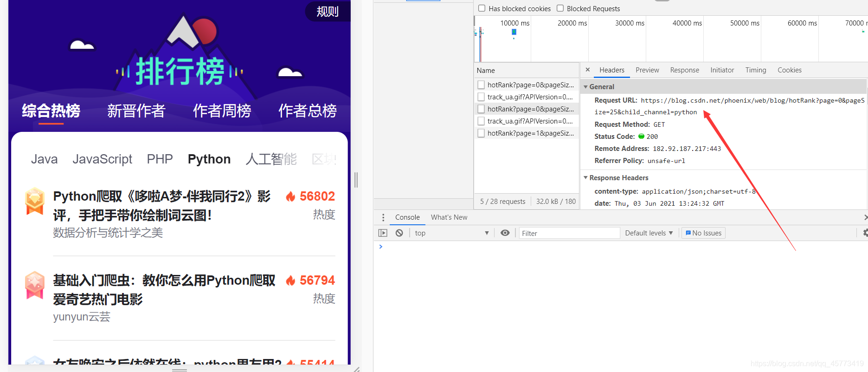Click the gold rank badge of first article
Image resolution: width=868 pixels, height=372 pixels.
tap(35, 201)
